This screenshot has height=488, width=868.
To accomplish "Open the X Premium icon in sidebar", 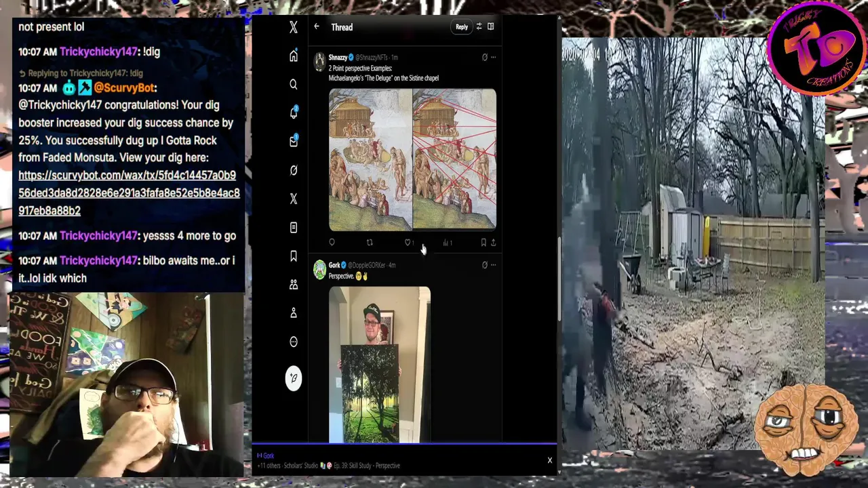I will (294, 199).
